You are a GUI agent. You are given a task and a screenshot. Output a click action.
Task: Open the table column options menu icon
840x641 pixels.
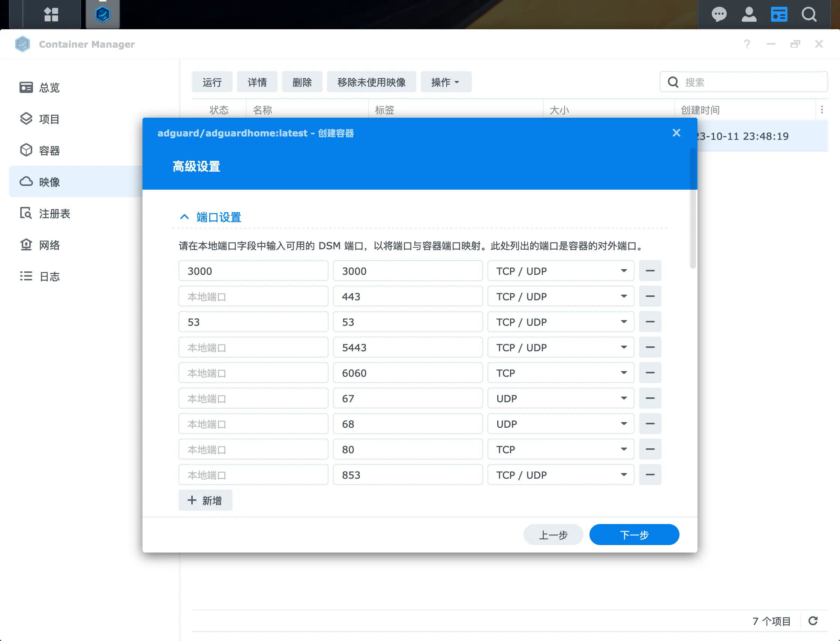click(x=822, y=110)
